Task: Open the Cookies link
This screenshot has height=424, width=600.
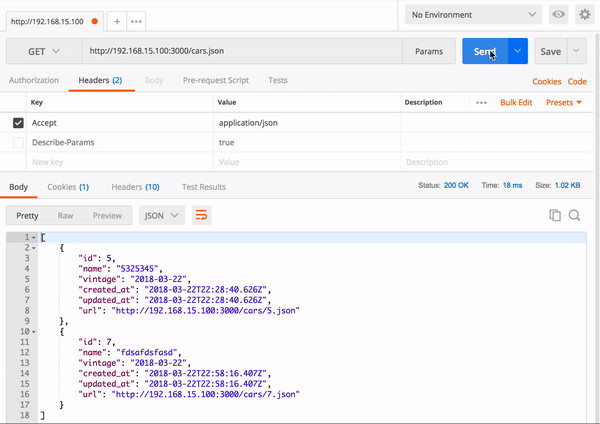Action: click(546, 82)
